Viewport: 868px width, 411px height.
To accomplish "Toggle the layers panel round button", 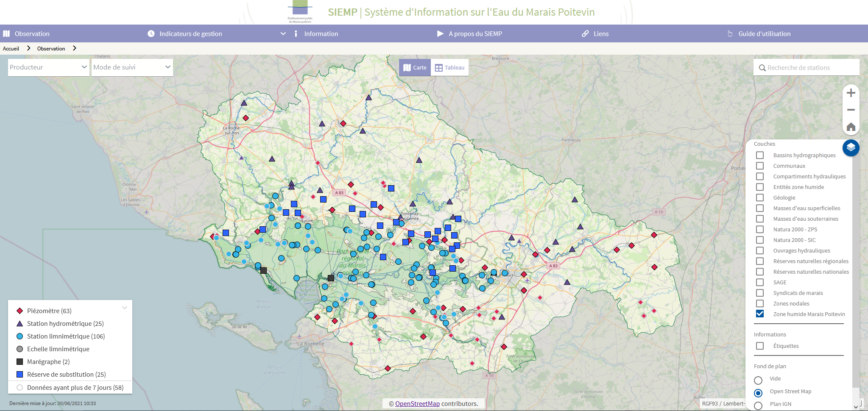I will 851,147.
